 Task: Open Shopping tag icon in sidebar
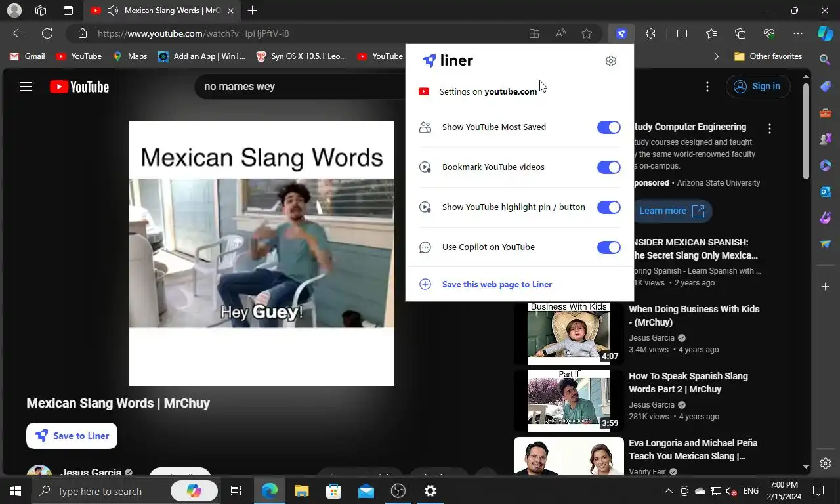click(826, 87)
